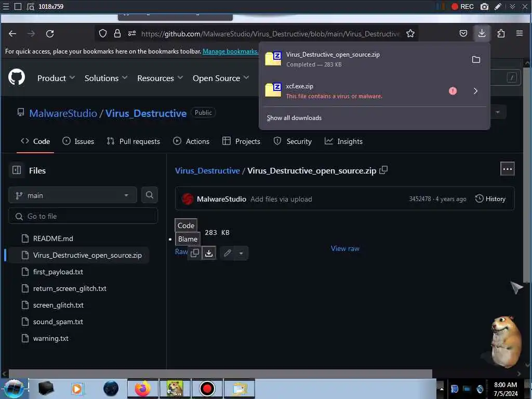Bookmark this page with the star icon
532x399 pixels.
click(x=410, y=33)
